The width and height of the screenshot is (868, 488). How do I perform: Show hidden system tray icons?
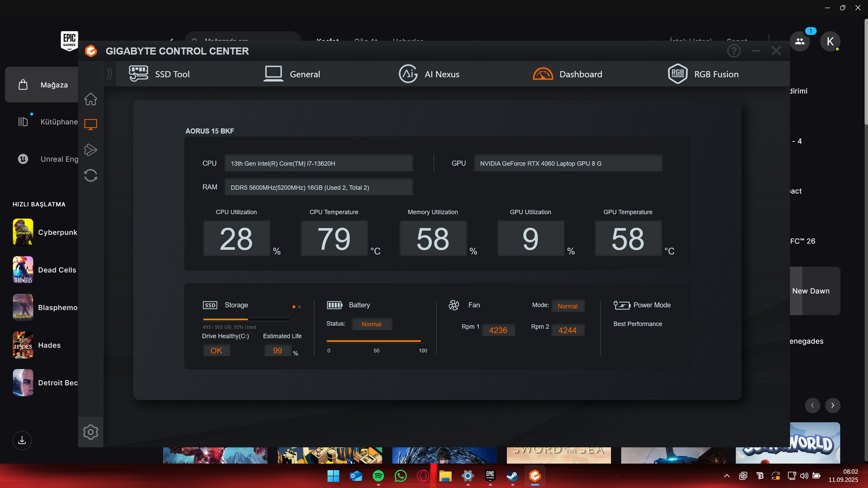coord(727,476)
